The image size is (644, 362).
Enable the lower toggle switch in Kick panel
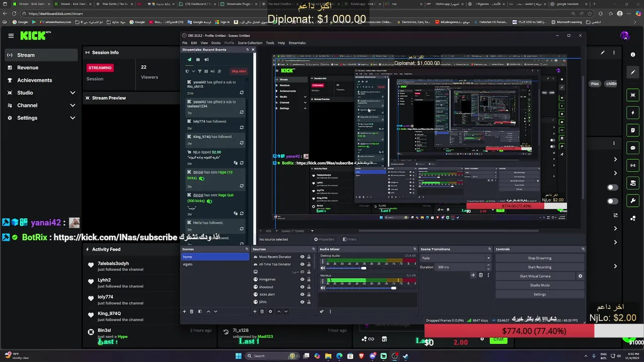tap(612, 201)
